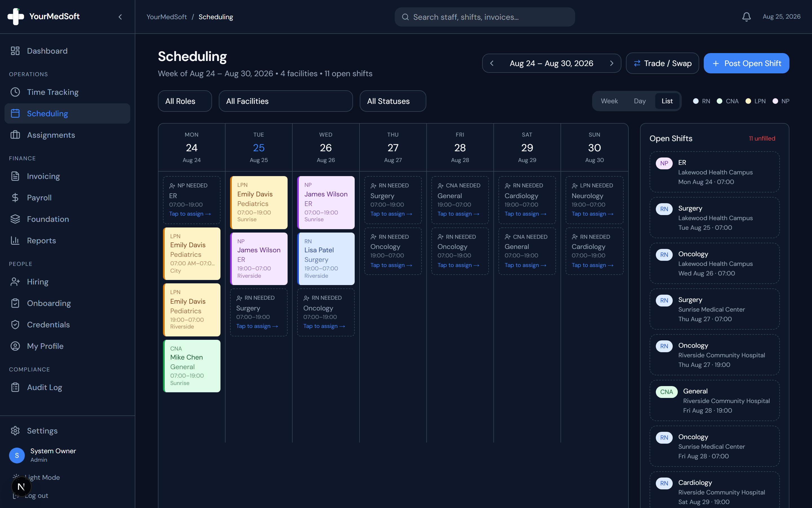The width and height of the screenshot is (812, 508).
Task: Open Emily Davis Pediatrics Tuesday shift card
Action: pyautogui.click(x=259, y=203)
